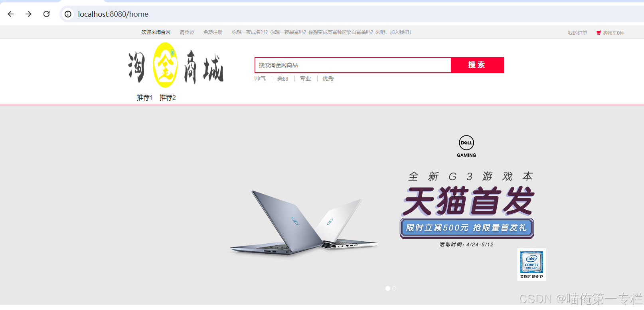Click the Dell laptop carousel banner
The height and width of the screenshot is (310, 644).
pyautogui.click(x=322, y=205)
